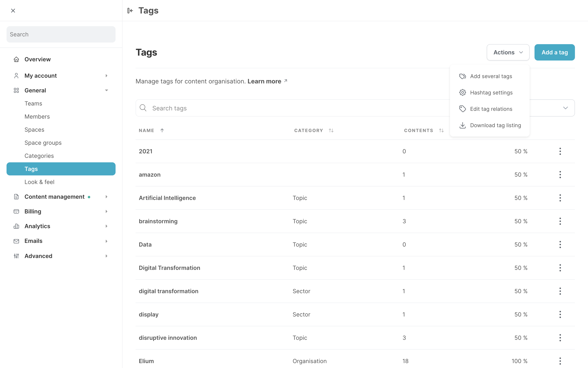The width and height of the screenshot is (588, 368).
Task: Open Categories in the sidebar
Action: tap(39, 156)
